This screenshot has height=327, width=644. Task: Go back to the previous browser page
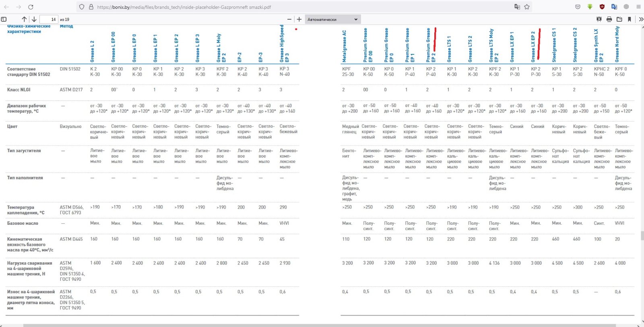pos(6,7)
